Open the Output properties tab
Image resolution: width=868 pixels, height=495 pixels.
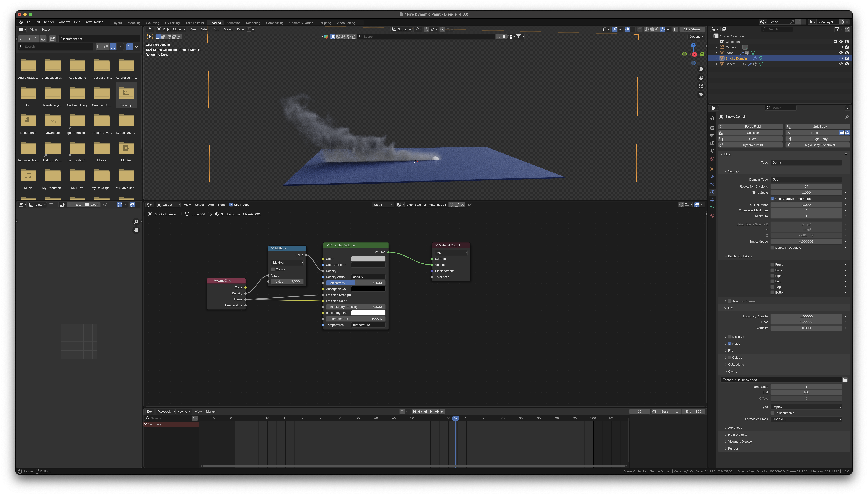712,136
